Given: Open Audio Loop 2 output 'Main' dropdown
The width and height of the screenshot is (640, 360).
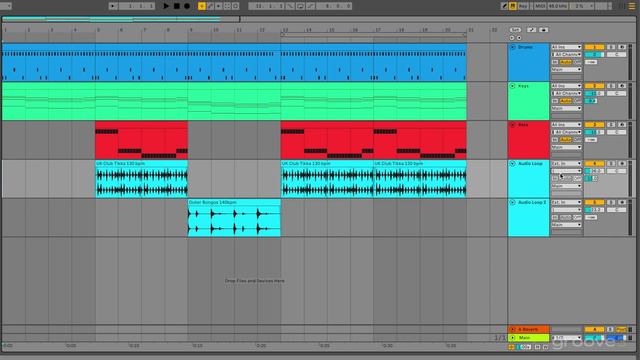Looking at the screenshot, I should pos(566,224).
